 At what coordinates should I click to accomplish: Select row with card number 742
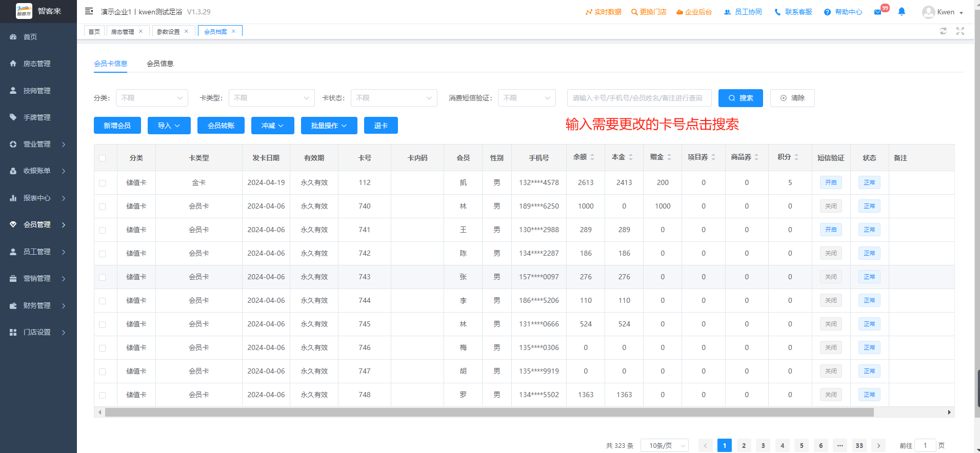[103, 254]
